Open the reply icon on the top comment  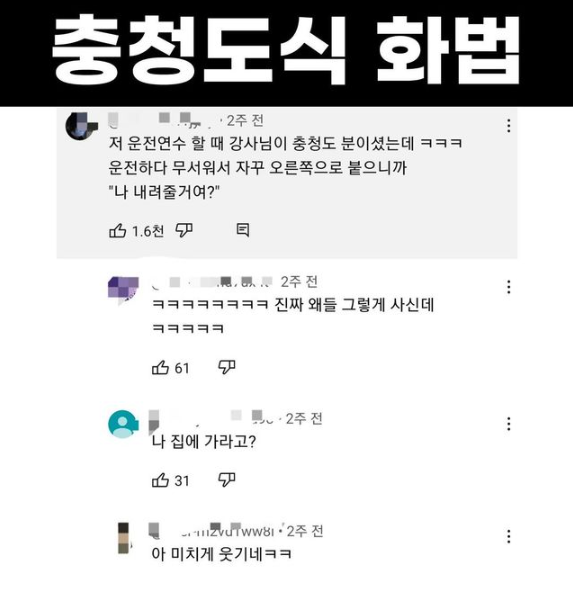tap(243, 230)
